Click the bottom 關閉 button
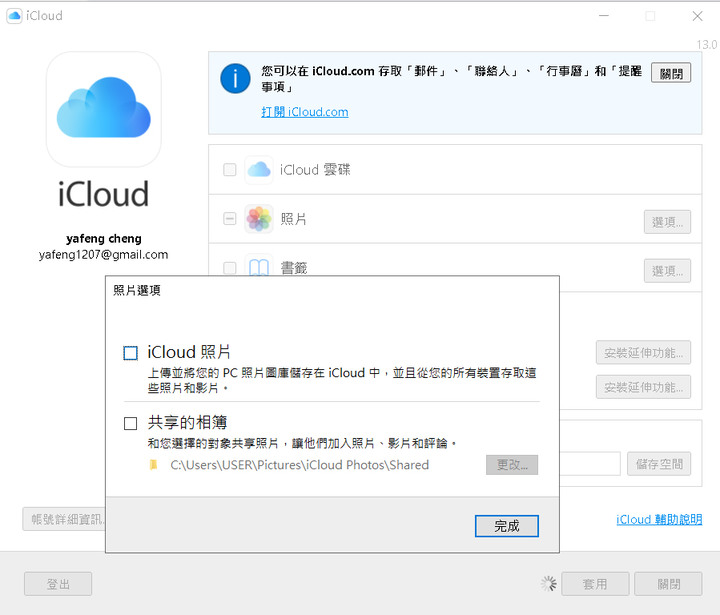 (x=668, y=584)
